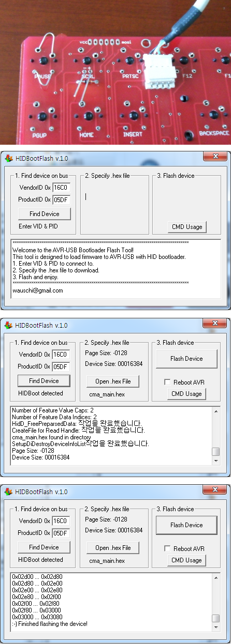Click Open .hex File above Feature Value Caps log
The image size is (231, 644).
click(x=113, y=381)
